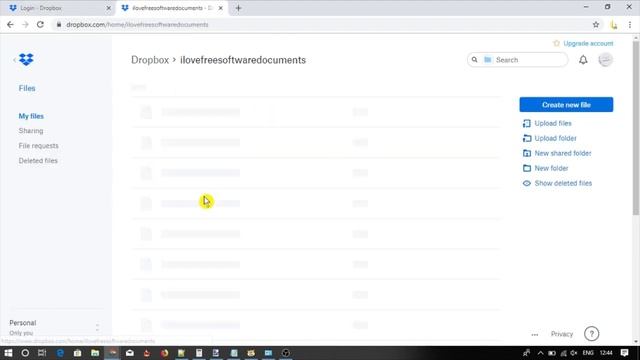Viewport: 640px width, 360px height.
Task: Click the Upload folder icon
Action: click(527, 138)
